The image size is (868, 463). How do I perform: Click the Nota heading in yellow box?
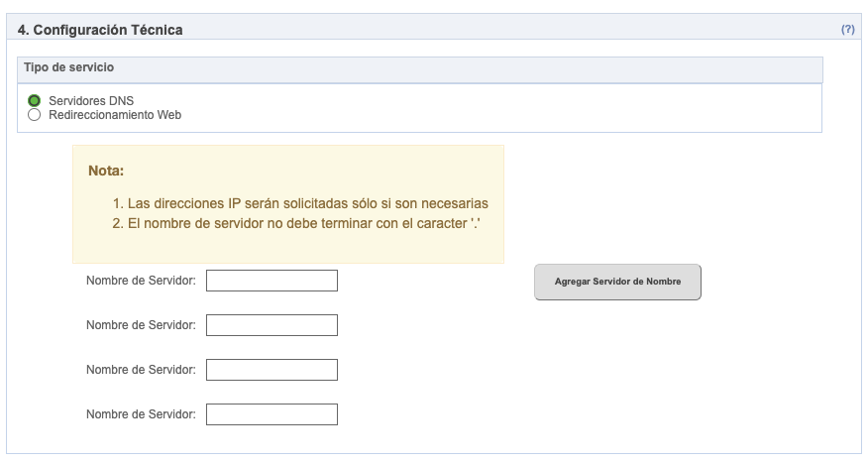pyautogui.click(x=106, y=171)
